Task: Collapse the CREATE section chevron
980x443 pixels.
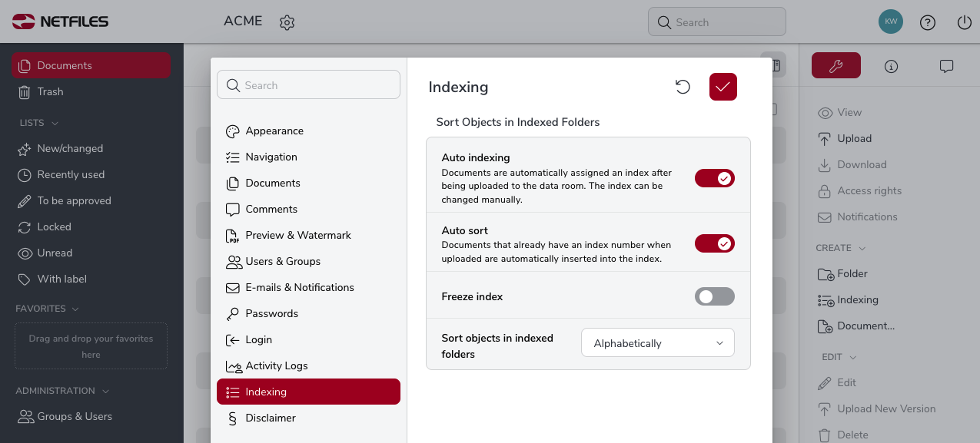Action: [x=862, y=248]
